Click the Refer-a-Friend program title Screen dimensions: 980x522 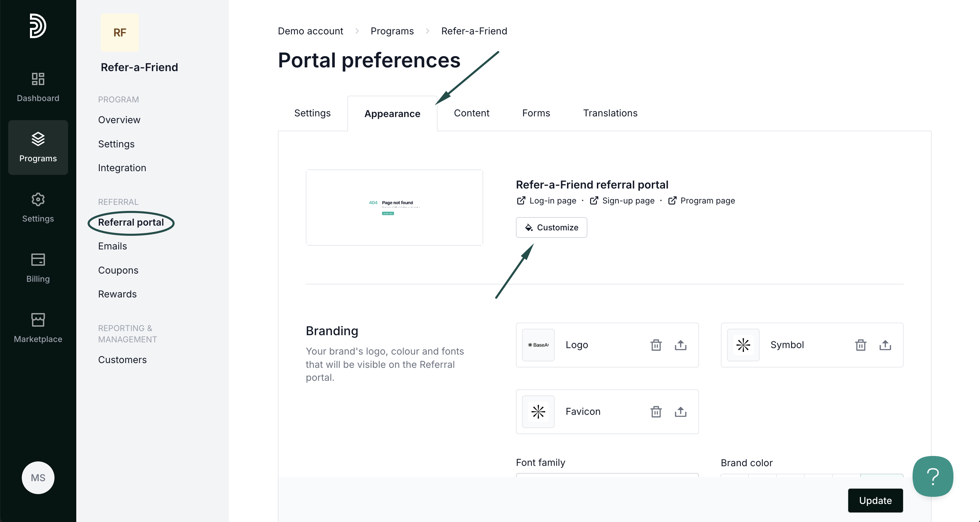click(x=139, y=67)
